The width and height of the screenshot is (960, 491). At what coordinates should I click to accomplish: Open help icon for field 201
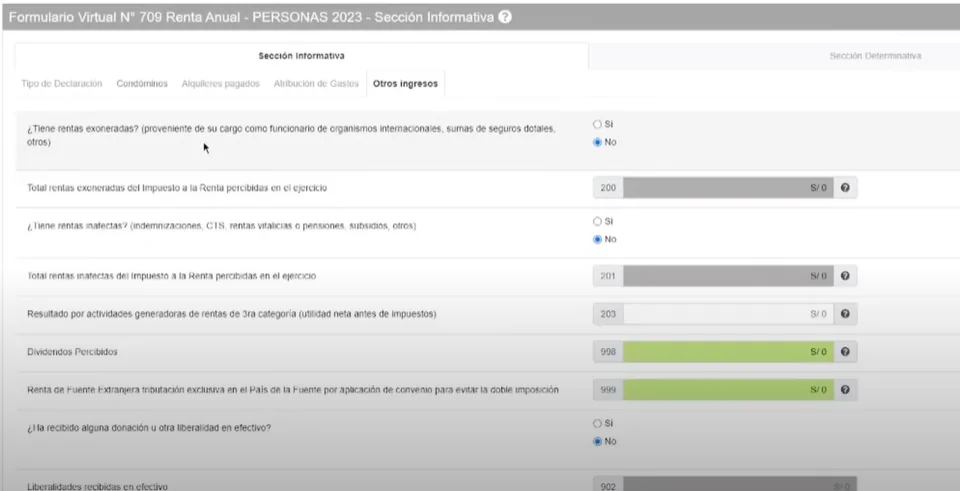point(846,276)
